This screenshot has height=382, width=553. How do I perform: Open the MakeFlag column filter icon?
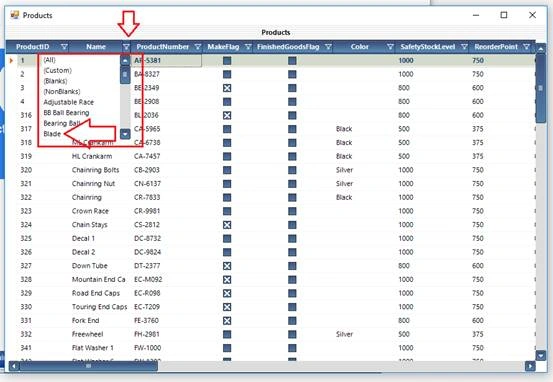pos(248,47)
